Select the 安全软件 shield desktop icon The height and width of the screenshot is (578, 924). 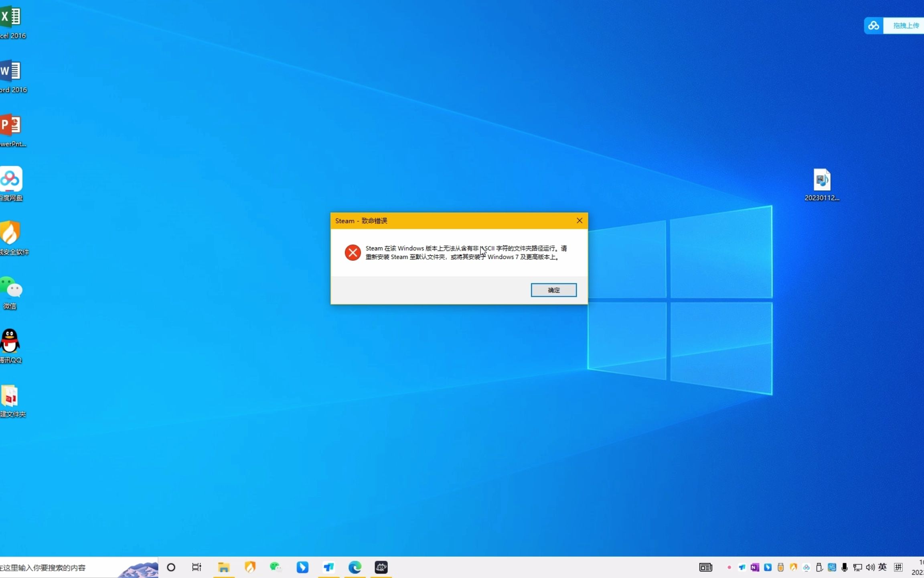[x=12, y=238]
